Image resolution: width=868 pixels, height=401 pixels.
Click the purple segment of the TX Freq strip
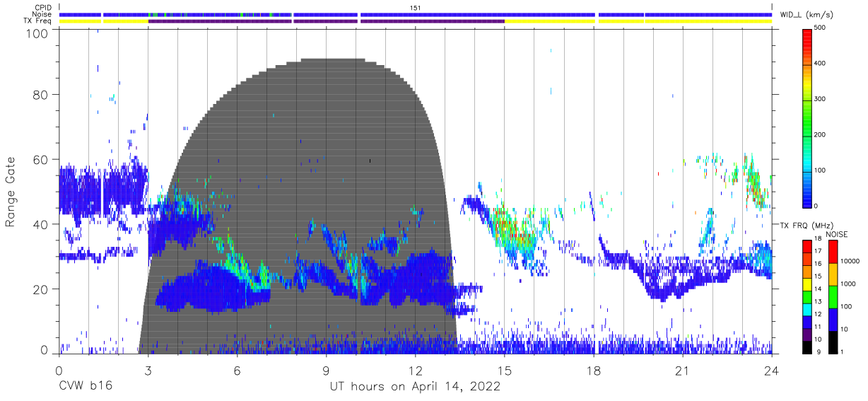pyautogui.click(x=326, y=21)
